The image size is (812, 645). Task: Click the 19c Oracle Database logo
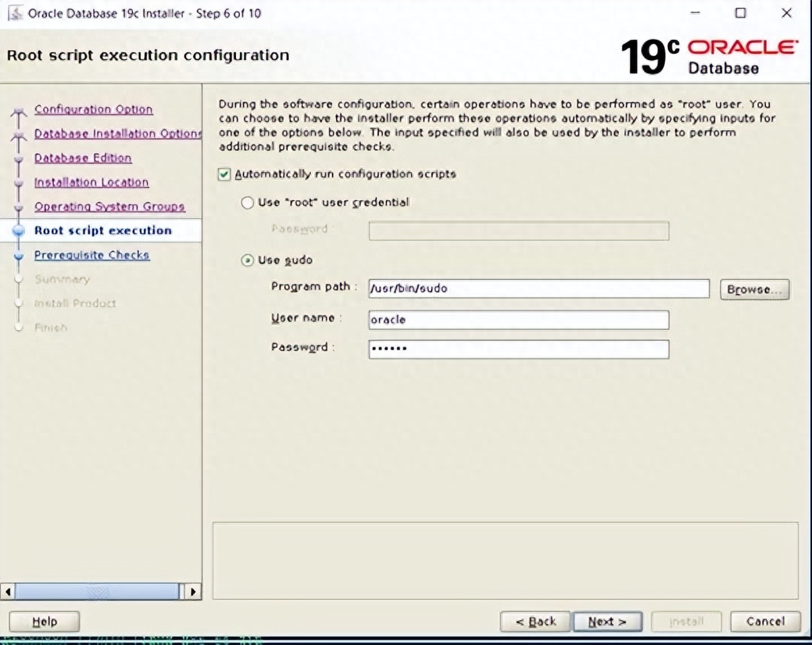tap(708, 57)
